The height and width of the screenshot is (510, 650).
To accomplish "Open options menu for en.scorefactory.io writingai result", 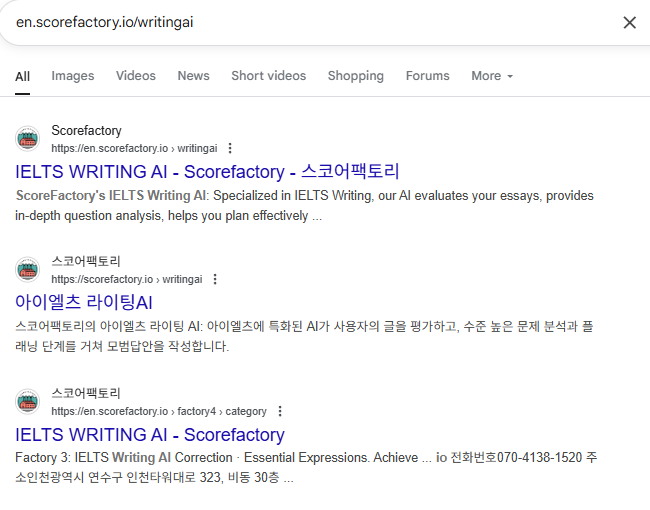I will click(x=230, y=148).
